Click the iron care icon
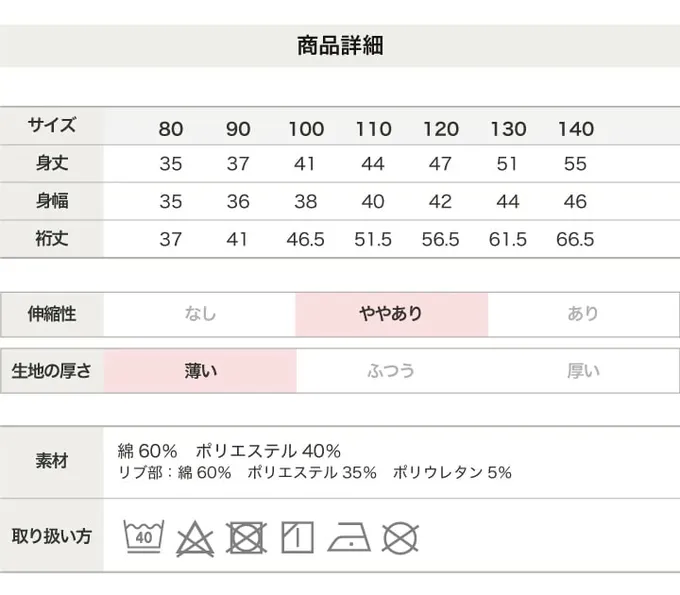Screen dimensions: 680x595 pyautogui.click(x=349, y=537)
